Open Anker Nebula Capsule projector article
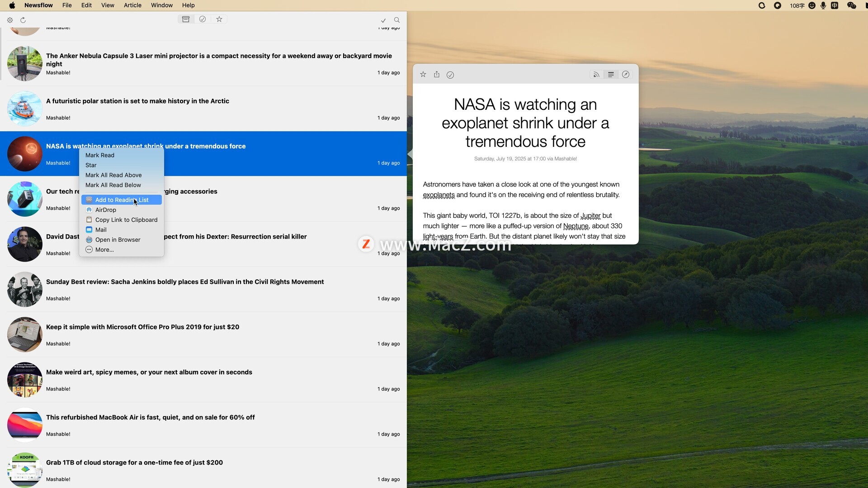 point(203,64)
